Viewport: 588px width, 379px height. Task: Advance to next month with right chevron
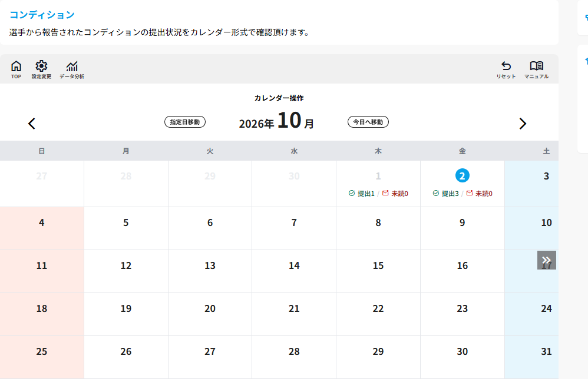(523, 124)
